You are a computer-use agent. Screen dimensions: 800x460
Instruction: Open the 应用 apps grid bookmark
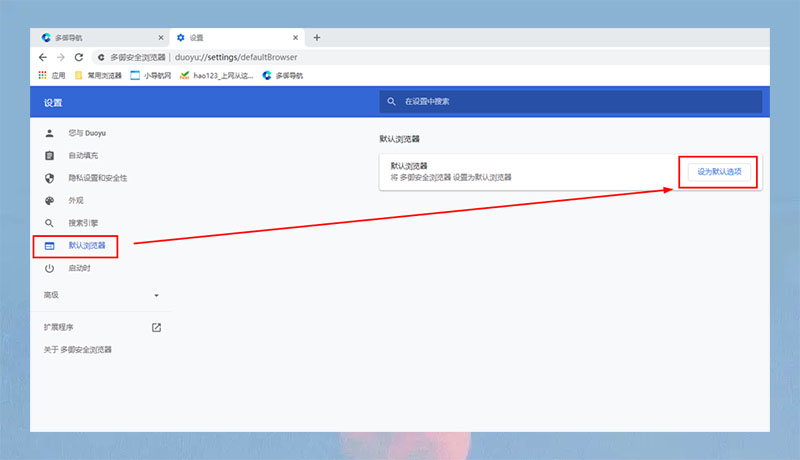point(52,75)
